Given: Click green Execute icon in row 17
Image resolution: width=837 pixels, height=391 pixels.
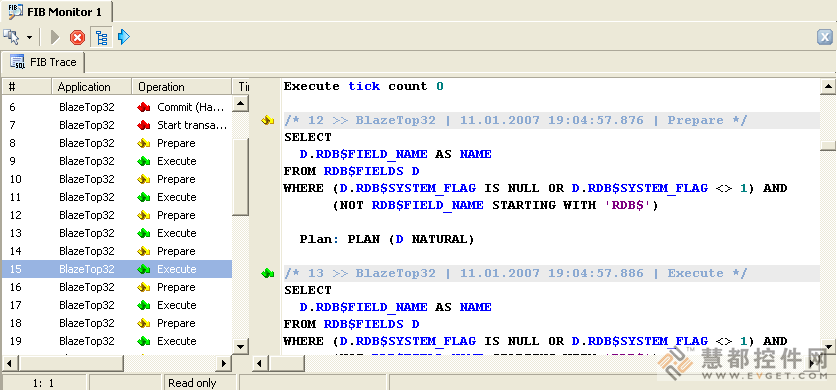Looking at the screenshot, I should coord(144,306).
